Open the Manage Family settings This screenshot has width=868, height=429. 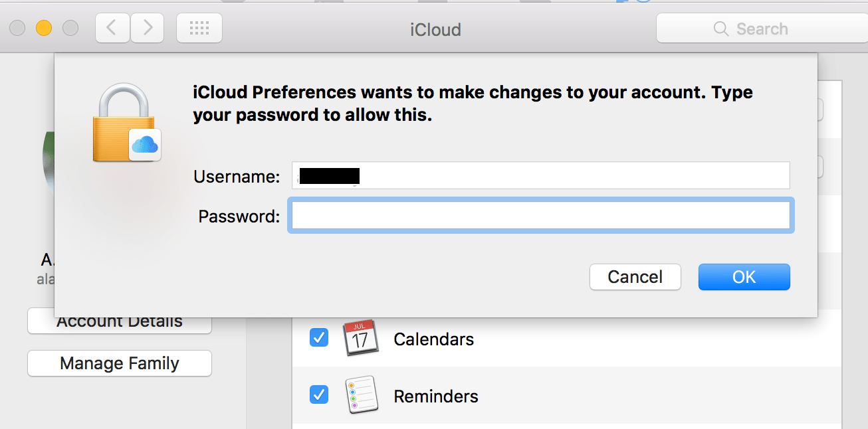coord(120,363)
